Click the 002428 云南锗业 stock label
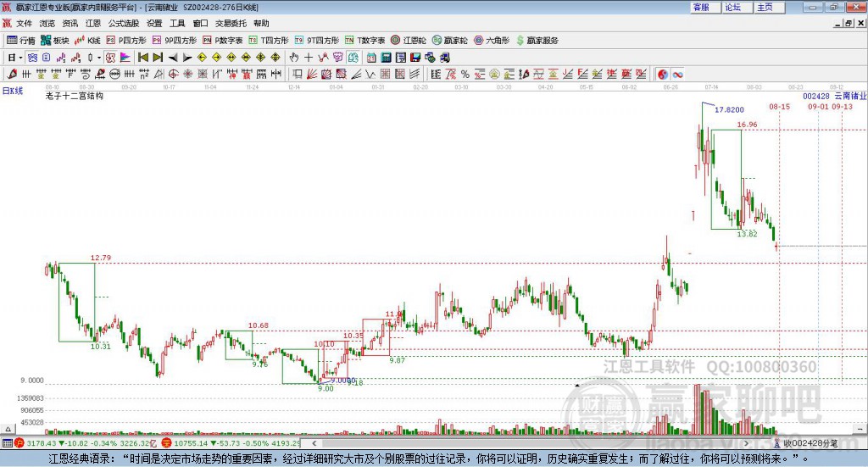This screenshot has height=467, width=868. point(835,97)
